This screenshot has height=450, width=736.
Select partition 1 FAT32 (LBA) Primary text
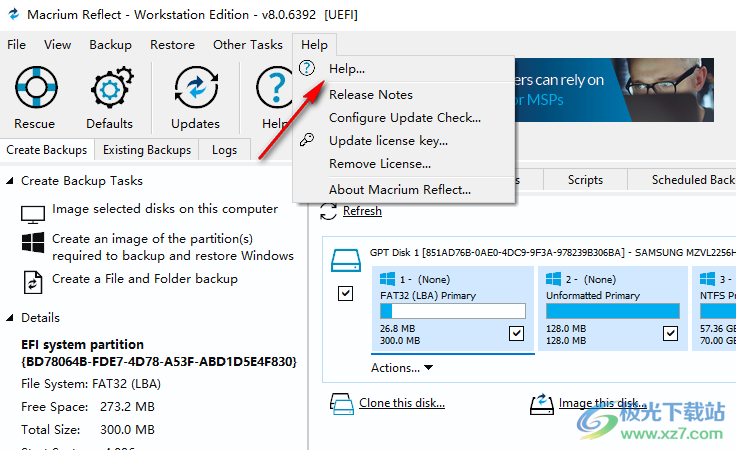point(428,295)
